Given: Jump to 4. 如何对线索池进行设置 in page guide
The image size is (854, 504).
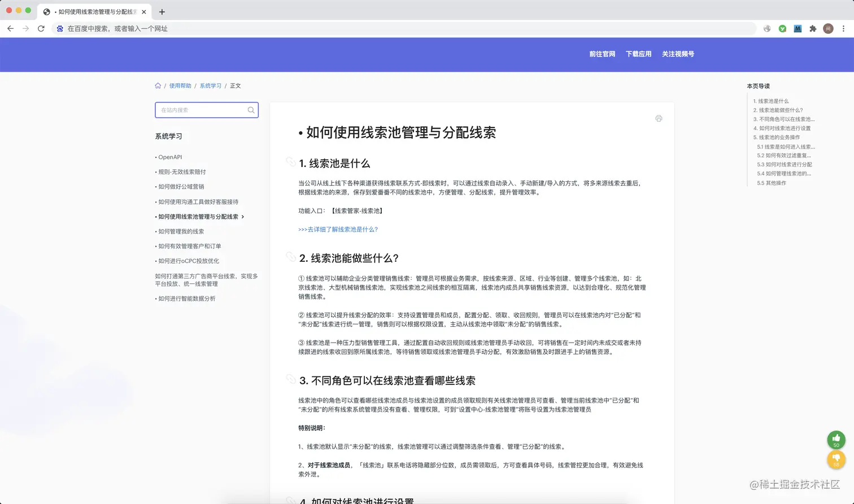Looking at the screenshot, I should [782, 128].
